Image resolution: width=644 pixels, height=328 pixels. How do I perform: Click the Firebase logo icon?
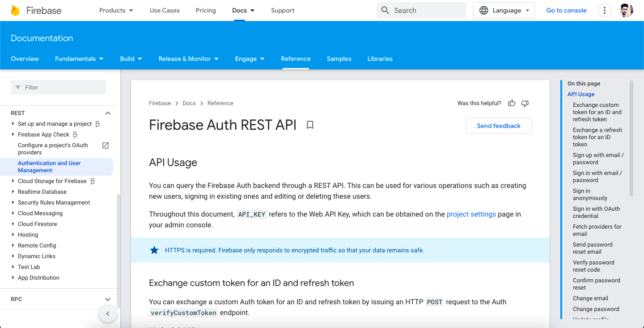[16, 10]
